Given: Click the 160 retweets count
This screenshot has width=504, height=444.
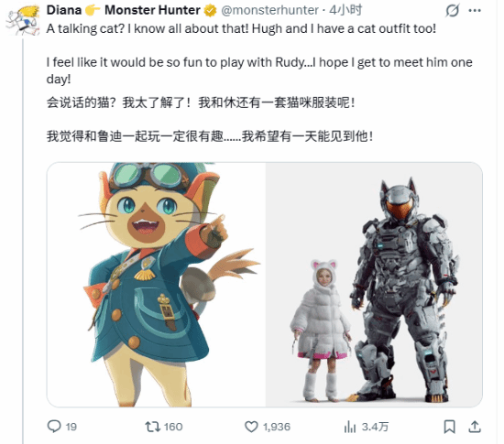Looking at the screenshot, I should pos(173,427).
